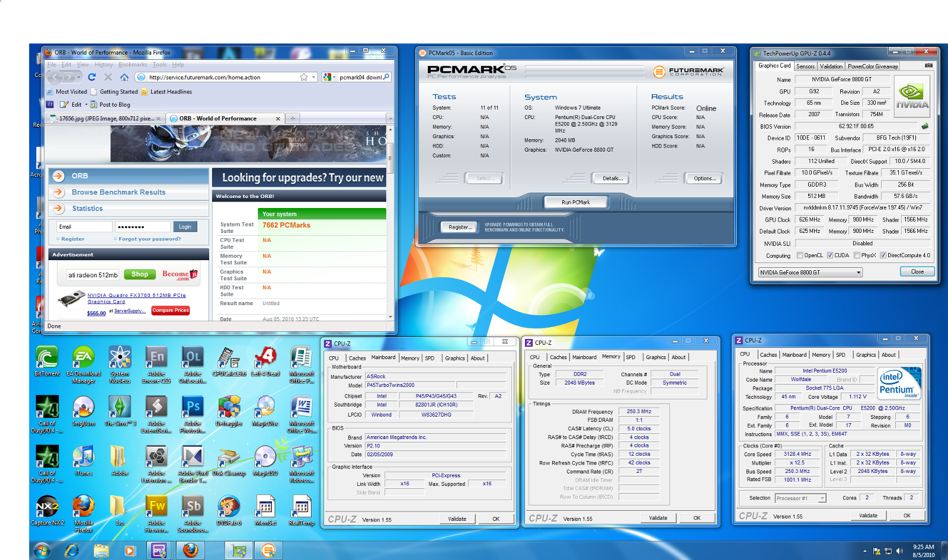Click Login button on ORB page
This screenshot has height=560, width=948.
point(185,227)
